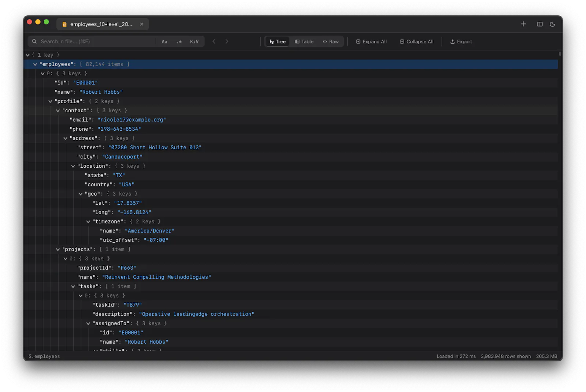Image resolution: width=586 pixels, height=392 pixels.
Task: Click the vertical scrollbar thumb
Action: (x=560, y=54)
